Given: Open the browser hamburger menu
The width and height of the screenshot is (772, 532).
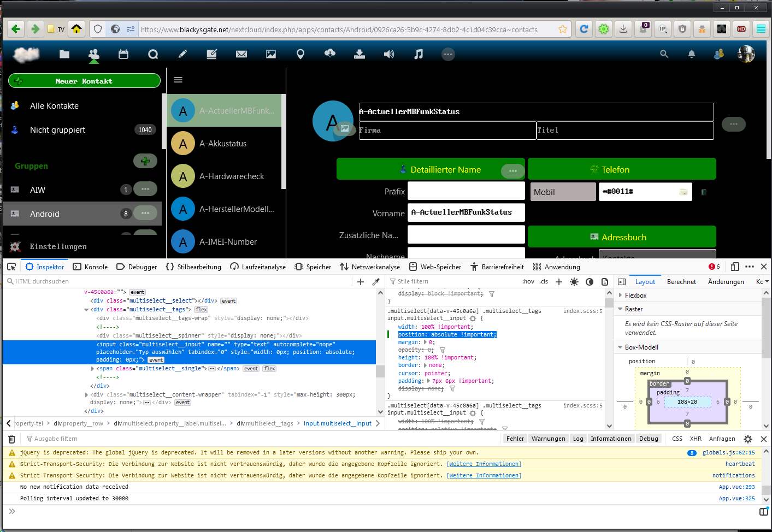Looking at the screenshot, I should tap(761, 29).
